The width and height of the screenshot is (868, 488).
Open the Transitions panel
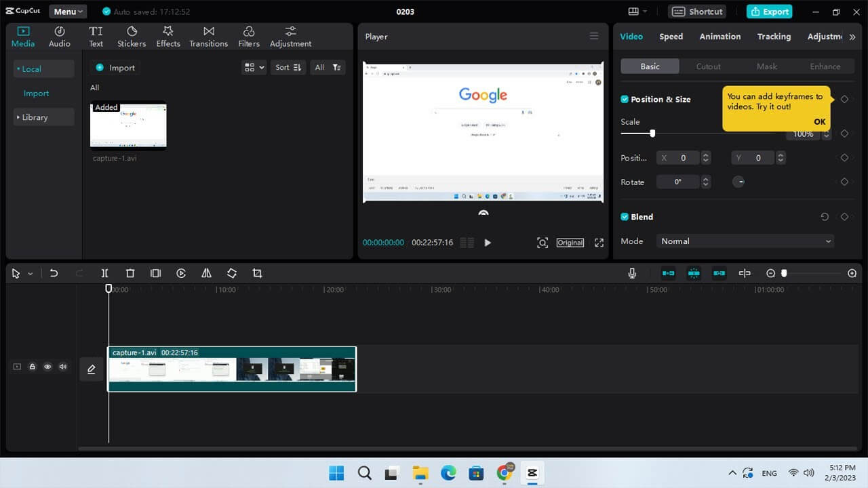coord(209,37)
